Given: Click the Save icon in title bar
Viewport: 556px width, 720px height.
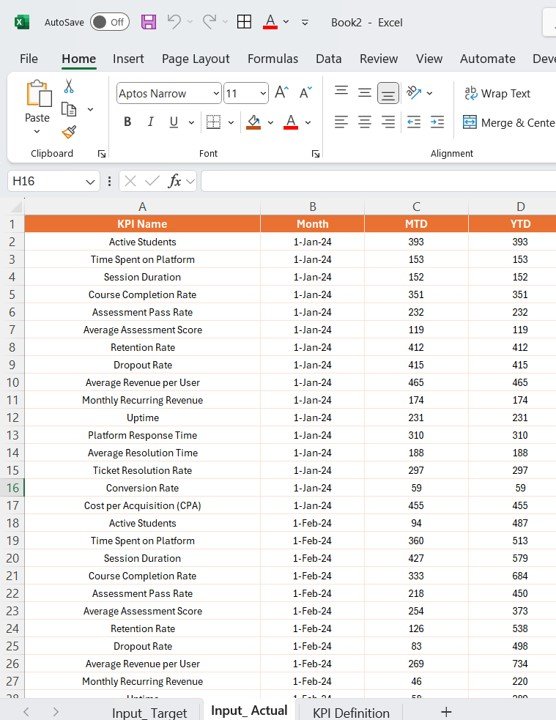Looking at the screenshot, I should (148, 22).
